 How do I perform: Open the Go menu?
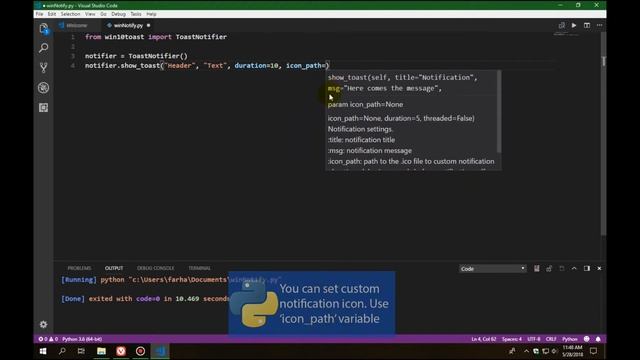coord(103,14)
